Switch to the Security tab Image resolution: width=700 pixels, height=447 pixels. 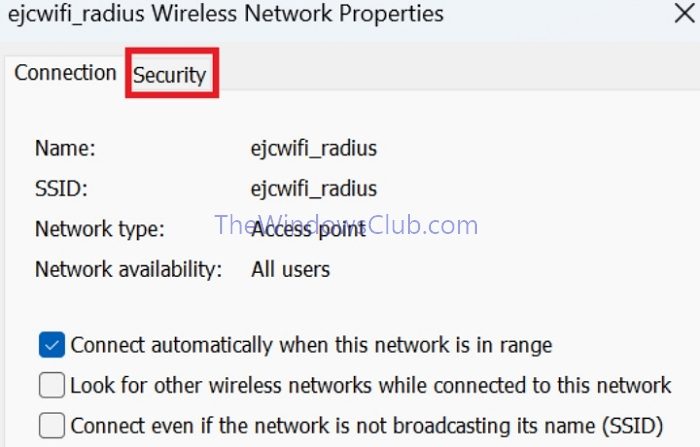[x=170, y=75]
